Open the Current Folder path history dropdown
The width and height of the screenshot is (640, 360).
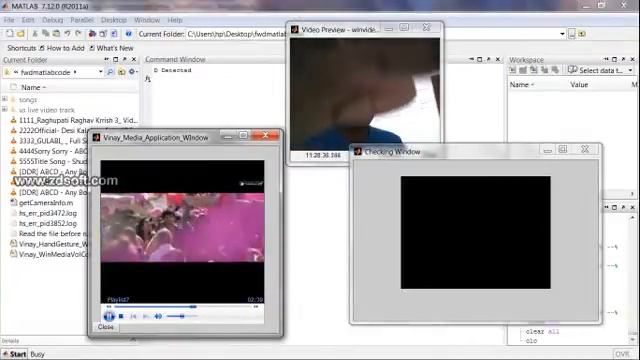(562, 34)
